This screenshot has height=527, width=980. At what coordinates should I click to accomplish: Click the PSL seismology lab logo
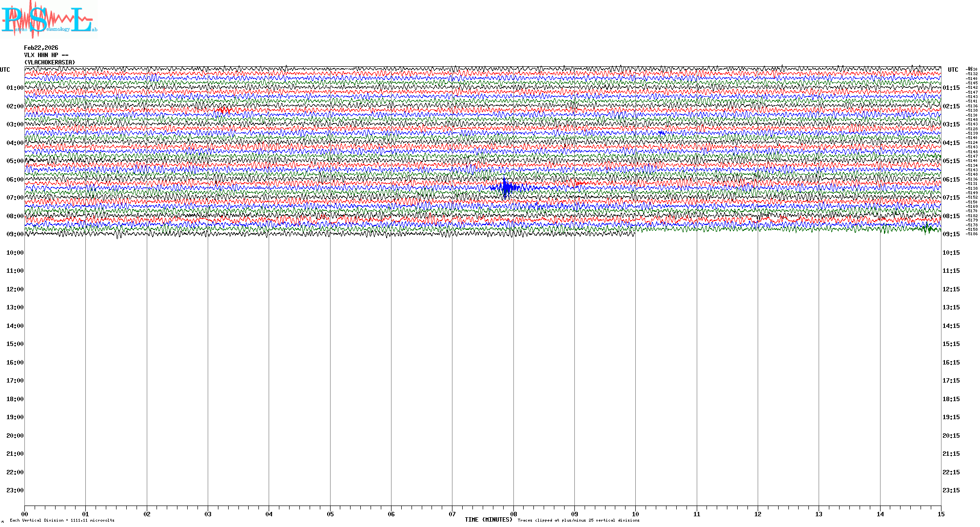click(x=49, y=20)
